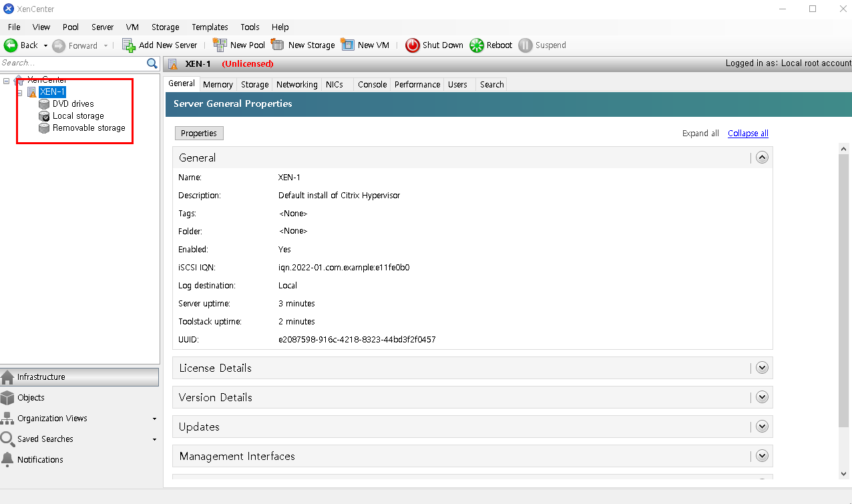Click the Infrastructure house icon
The width and height of the screenshot is (852, 504).
(x=7, y=377)
